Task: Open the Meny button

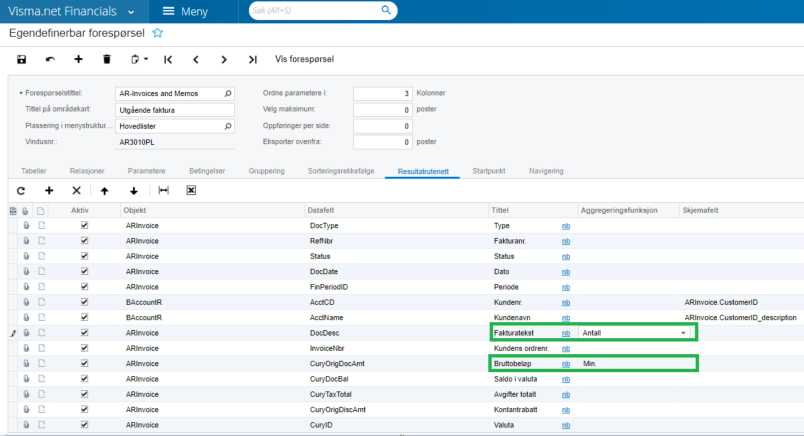Action: point(184,11)
